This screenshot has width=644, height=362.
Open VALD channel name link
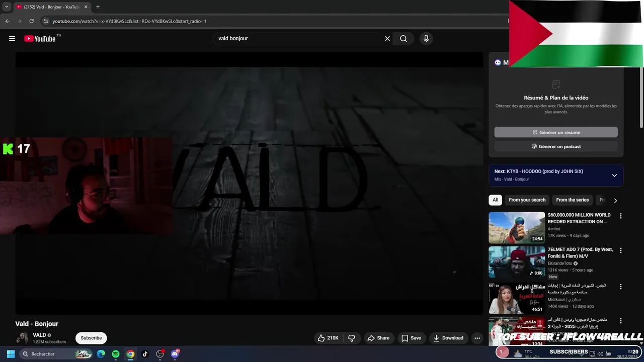[x=39, y=335]
